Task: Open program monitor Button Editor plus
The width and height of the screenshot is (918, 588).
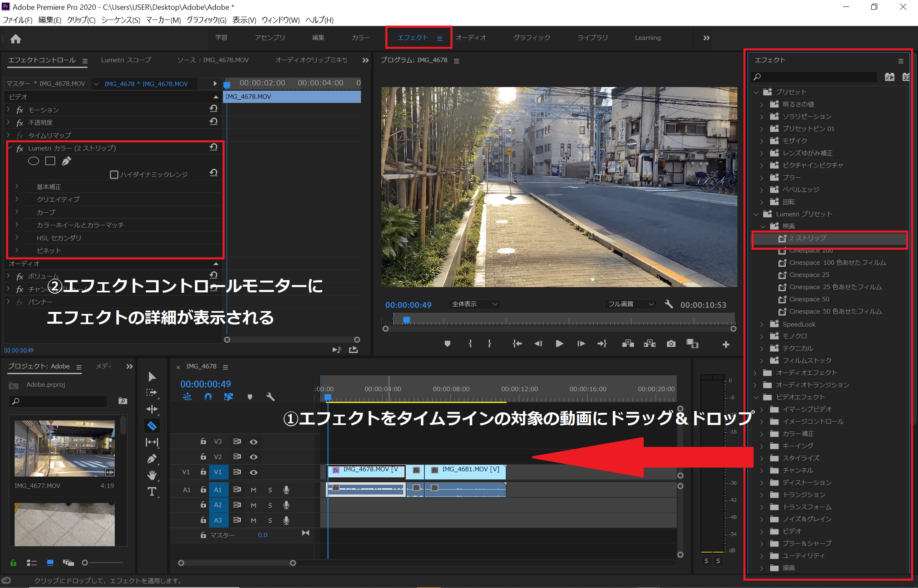Action: [x=726, y=344]
